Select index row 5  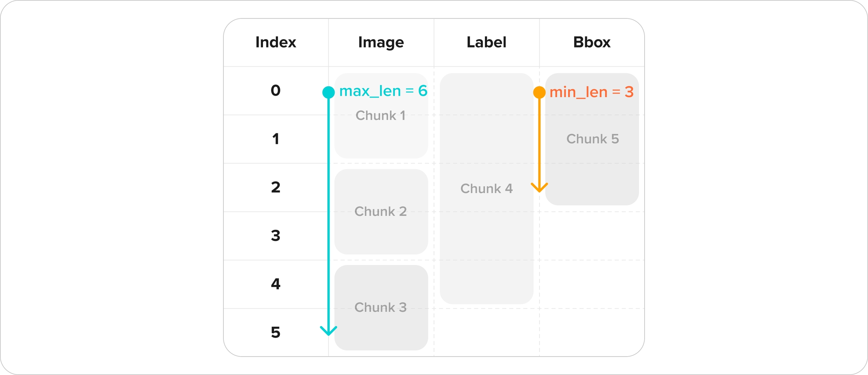pyautogui.click(x=275, y=332)
